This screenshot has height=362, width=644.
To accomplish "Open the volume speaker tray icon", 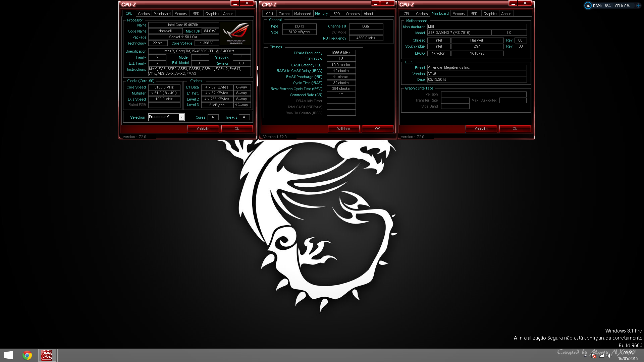I will tap(609, 356).
